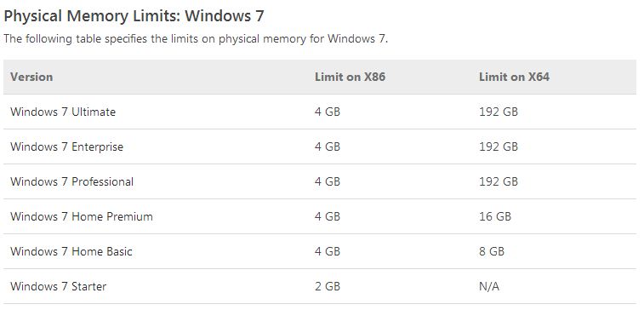
Task: Select the Windows 7 Home Basic cell
Action: point(71,251)
